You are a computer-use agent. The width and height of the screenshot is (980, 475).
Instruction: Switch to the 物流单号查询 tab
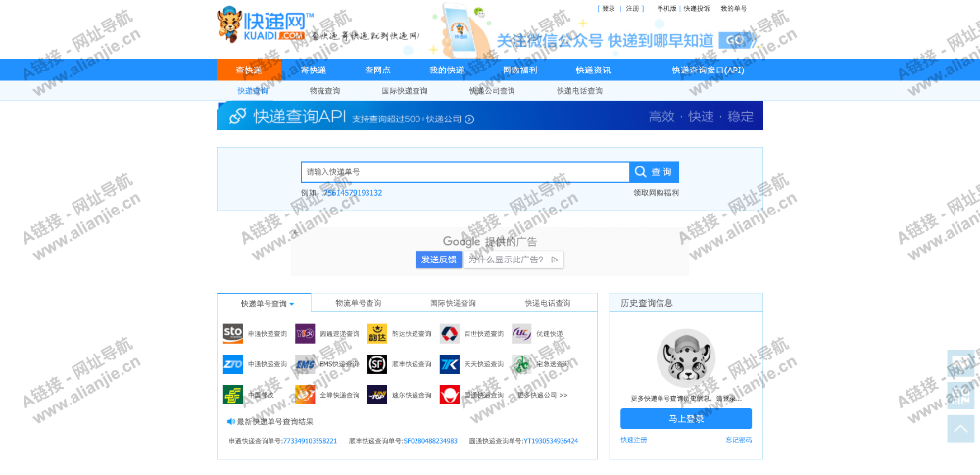click(x=359, y=303)
